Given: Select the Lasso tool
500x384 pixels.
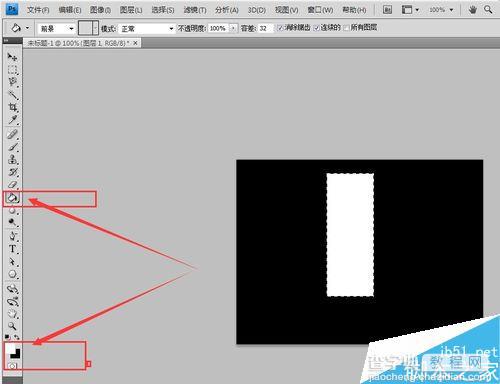Looking at the screenshot, I should 12,82.
